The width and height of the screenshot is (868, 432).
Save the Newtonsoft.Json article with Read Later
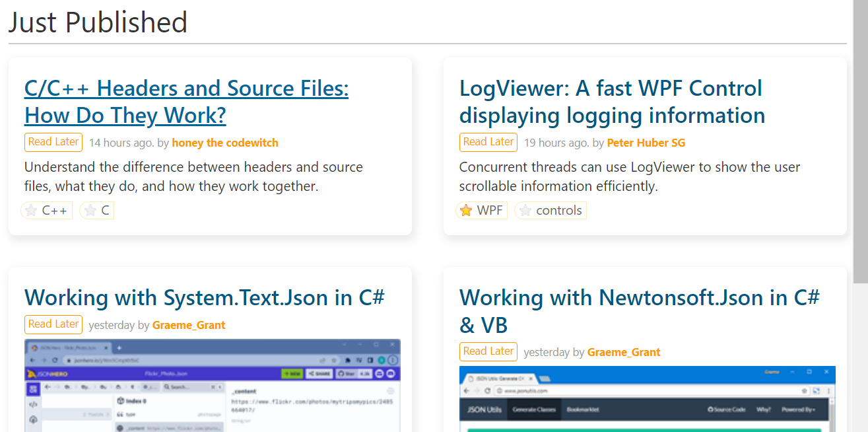point(488,351)
